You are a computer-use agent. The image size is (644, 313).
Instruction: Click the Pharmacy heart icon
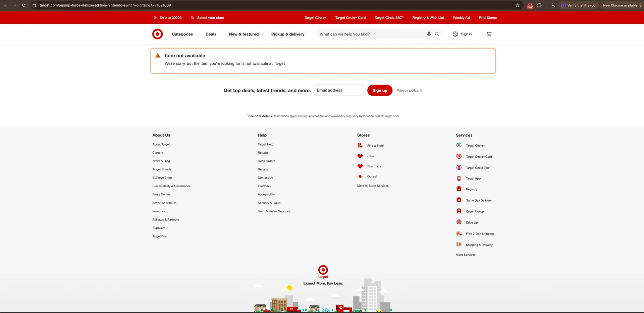click(360, 166)
